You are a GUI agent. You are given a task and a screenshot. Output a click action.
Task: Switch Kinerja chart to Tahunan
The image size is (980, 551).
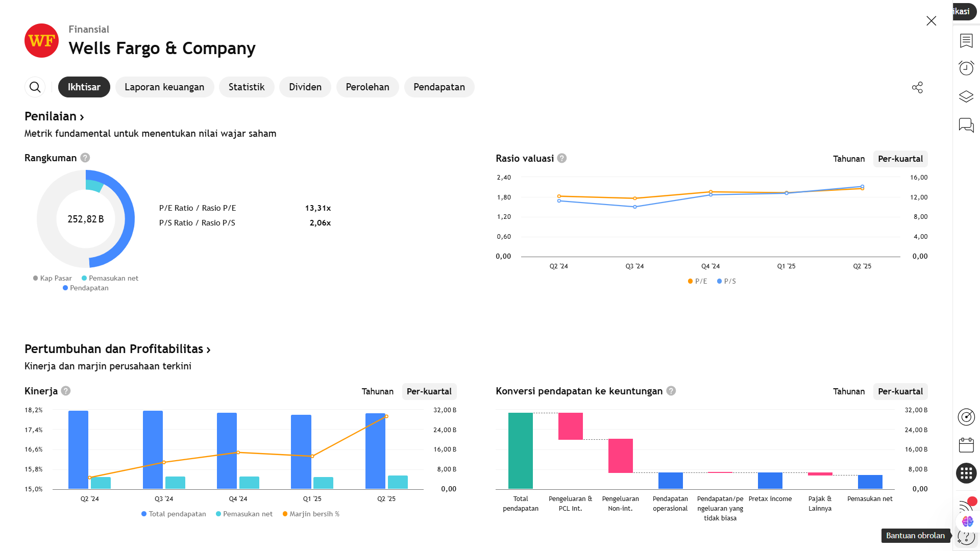(377, 391)
